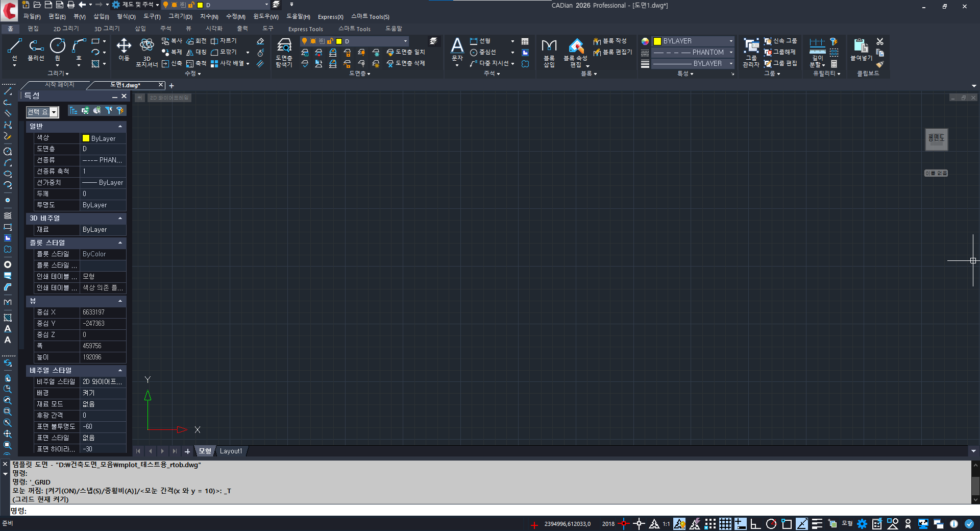Toggle ortho mode in status bar
This screenshot has width=980, height=531.
click(755, 524)
